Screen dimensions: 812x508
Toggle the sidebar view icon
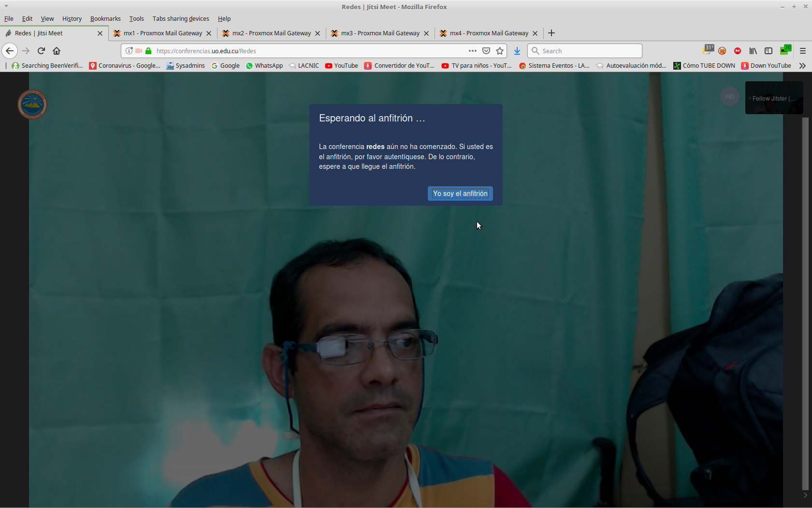(x=768, y=51)
